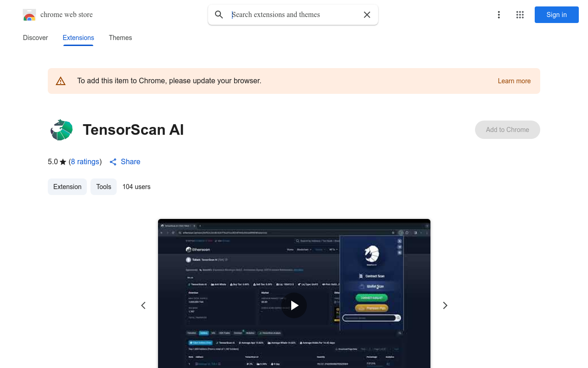Open the Extensions tab

coord(78,38)
